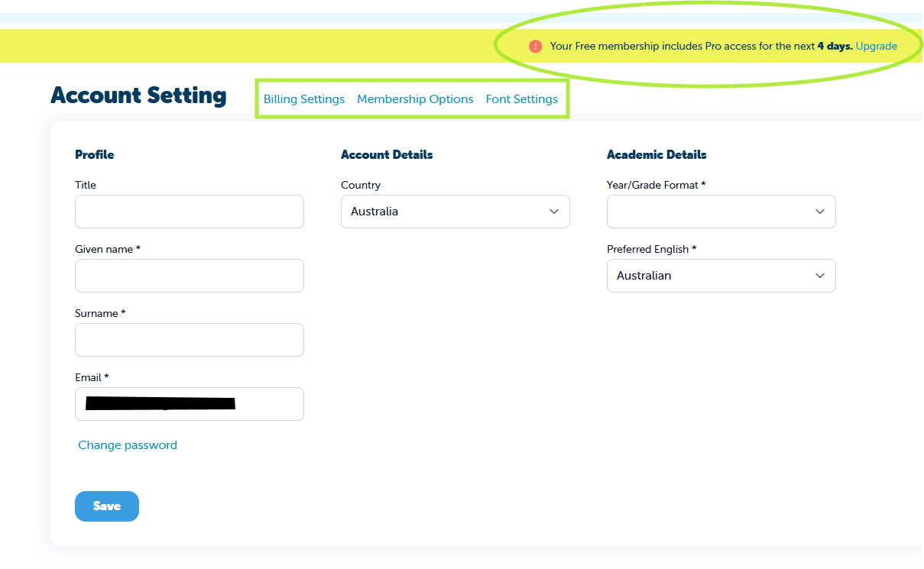The image size is (924, 569).
Task: Click into the Given name field
Action: tap(189, 276)
